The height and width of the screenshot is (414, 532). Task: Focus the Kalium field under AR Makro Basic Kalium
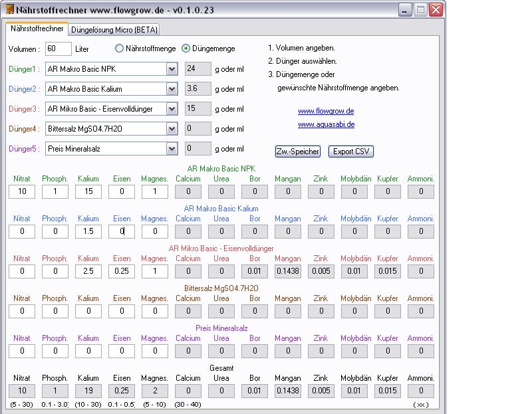click(88, 231)
